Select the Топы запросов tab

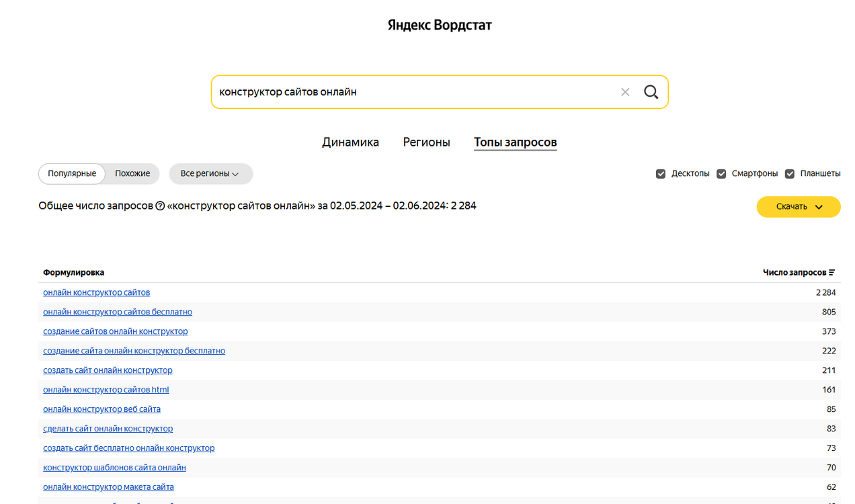516,142
